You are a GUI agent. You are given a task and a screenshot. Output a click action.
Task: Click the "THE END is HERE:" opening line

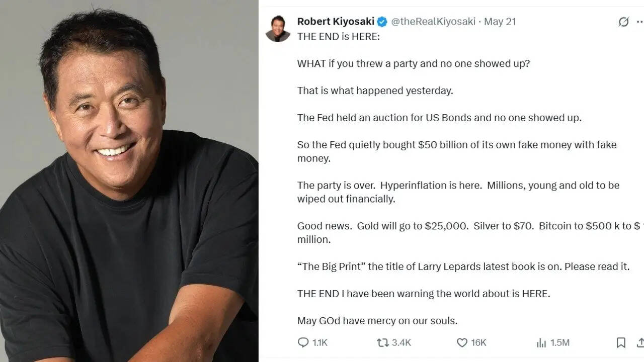tap(339, 36)
